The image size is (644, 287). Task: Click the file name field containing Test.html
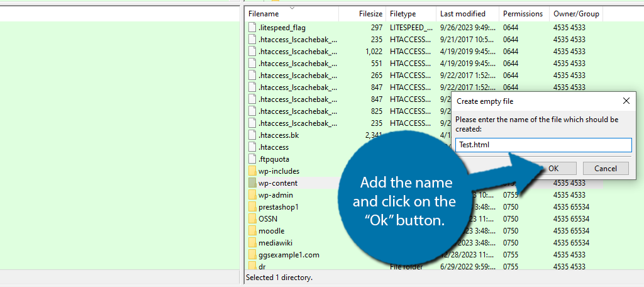(x=543, y=145)
